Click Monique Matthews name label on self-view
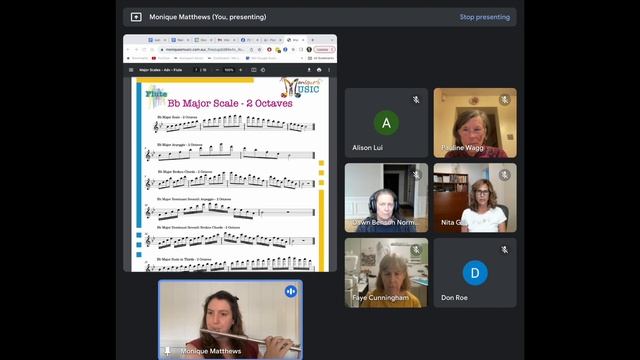This screenshot has height=360, width=640. tap(211, 351)
